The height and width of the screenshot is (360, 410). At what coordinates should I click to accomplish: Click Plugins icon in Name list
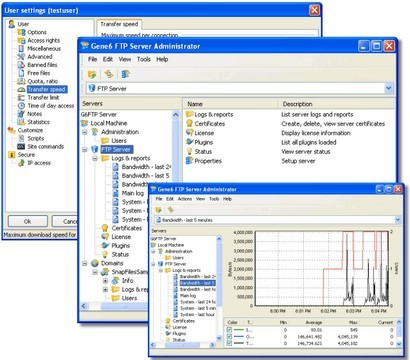click(x=190, y=142)
